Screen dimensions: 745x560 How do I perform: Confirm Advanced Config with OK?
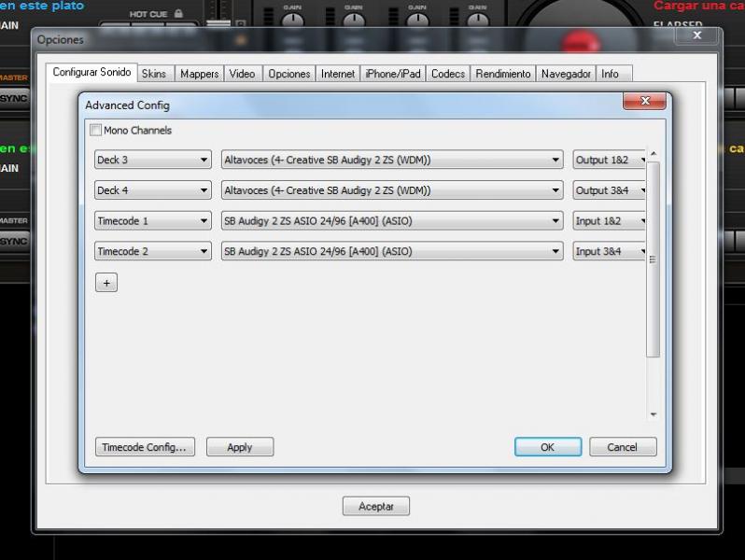[x=548, y=447]
